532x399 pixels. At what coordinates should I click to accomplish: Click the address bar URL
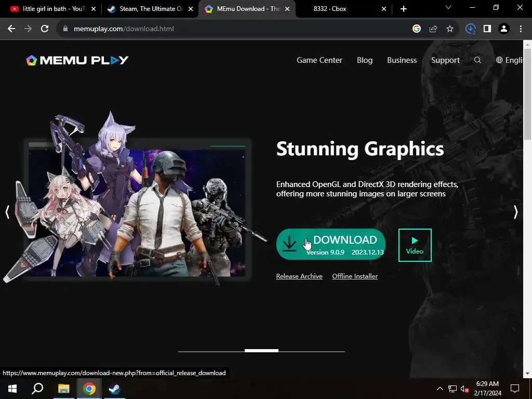(124, 29)
